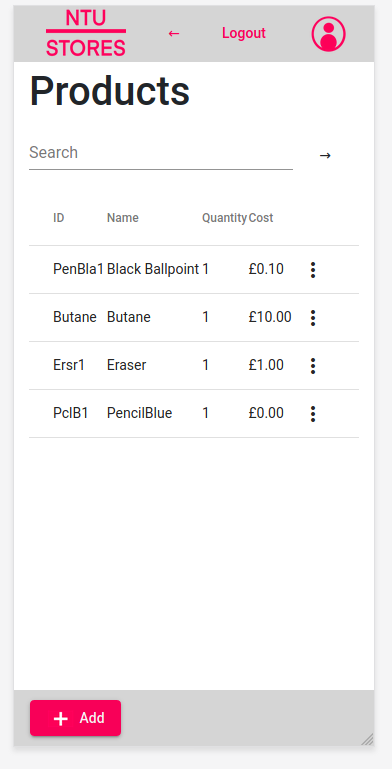This screenshot has height=769, width=392.
Task: Open the three-dot menu for Black Ballpoint
Action: pos(313,270)
